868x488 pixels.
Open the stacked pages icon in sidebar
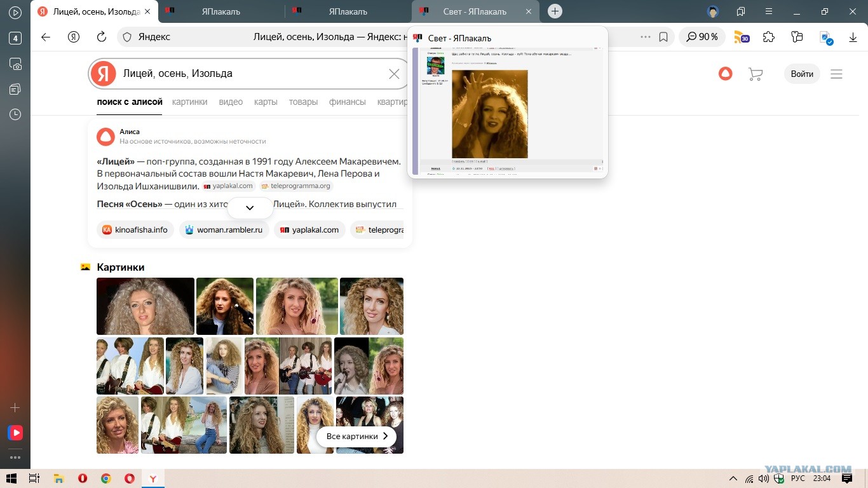[x=15, y=89]
